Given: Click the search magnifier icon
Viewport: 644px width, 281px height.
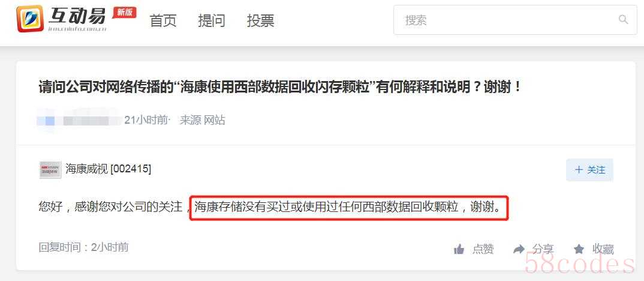Looking at the screenshot, I should 623,19.
